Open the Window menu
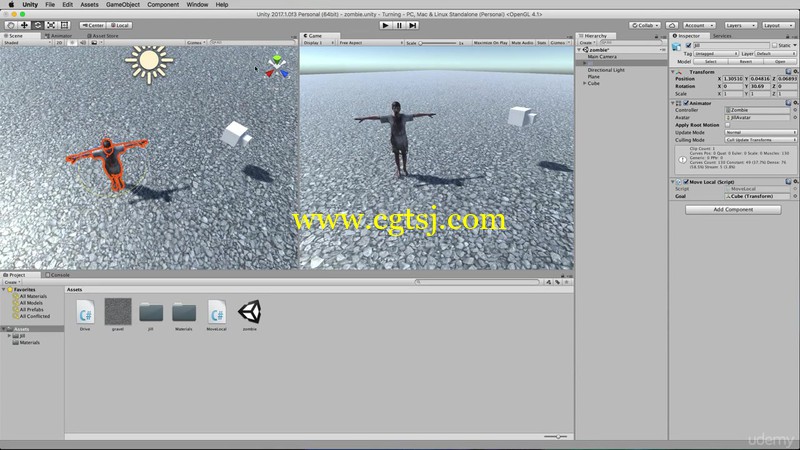 (197, 5)
